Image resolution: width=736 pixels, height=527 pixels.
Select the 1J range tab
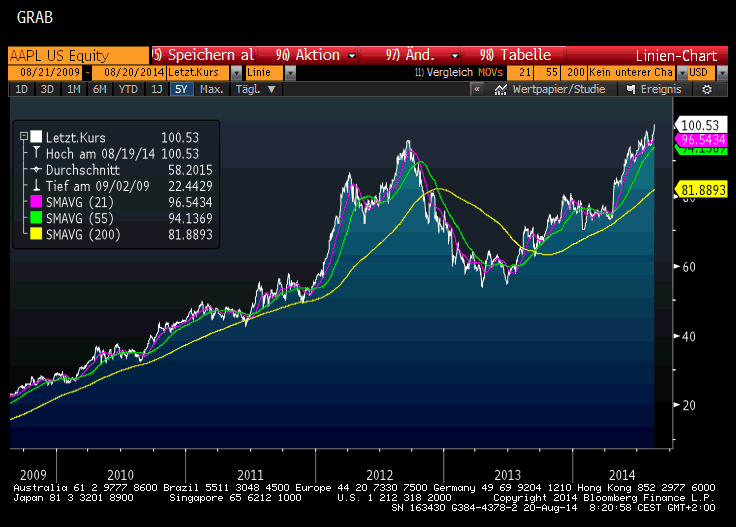tap(157, 89)
